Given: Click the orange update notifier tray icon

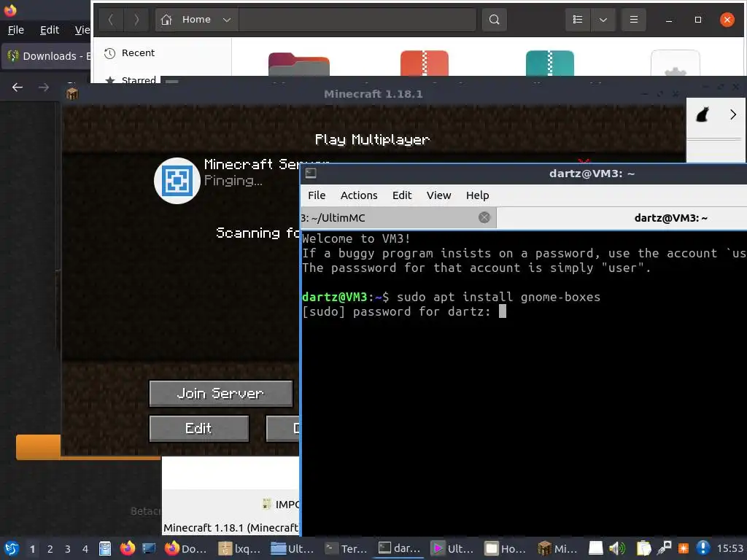Looking at the screenshot, I should pos(683,548).
